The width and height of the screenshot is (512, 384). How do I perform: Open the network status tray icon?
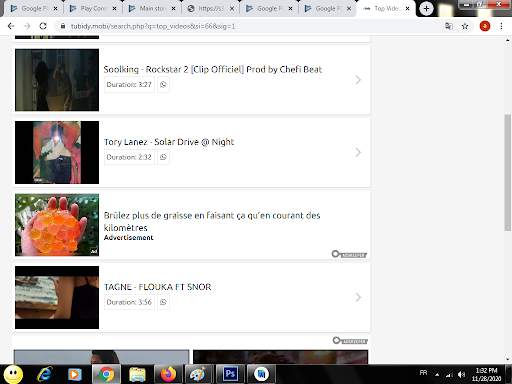pos(449,375)
